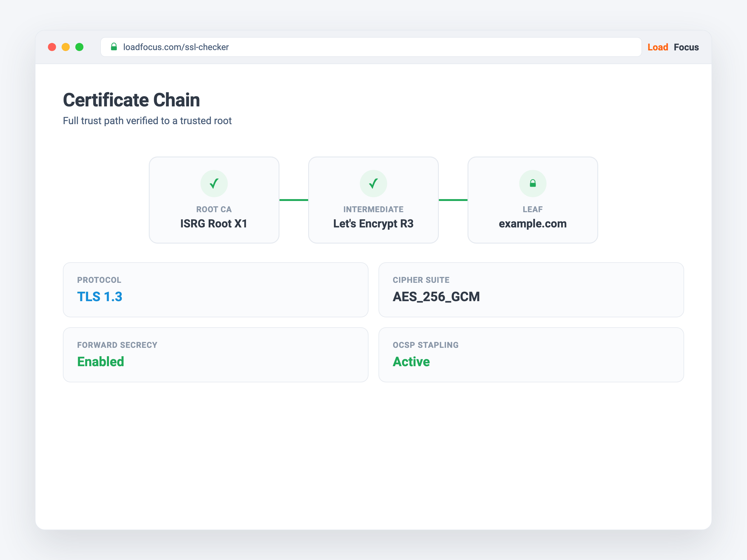
Task: Click the AES_256_GCM value
Action: point(436,296)
